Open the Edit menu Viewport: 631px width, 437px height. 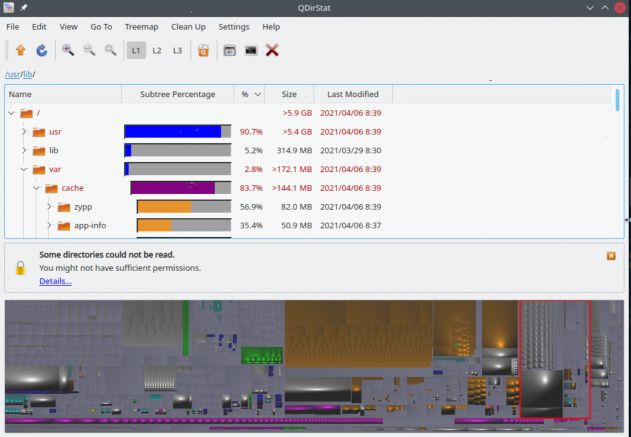39,27
